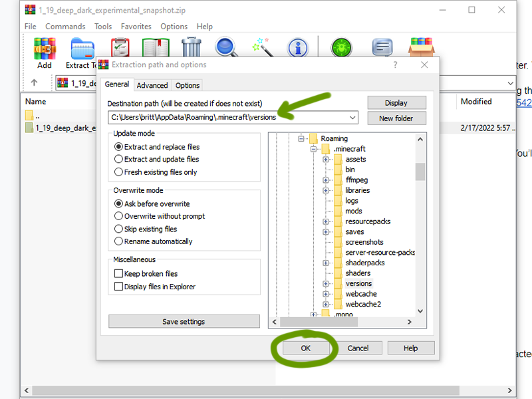Open the Destination path dropdown arrow

point(352,118)
